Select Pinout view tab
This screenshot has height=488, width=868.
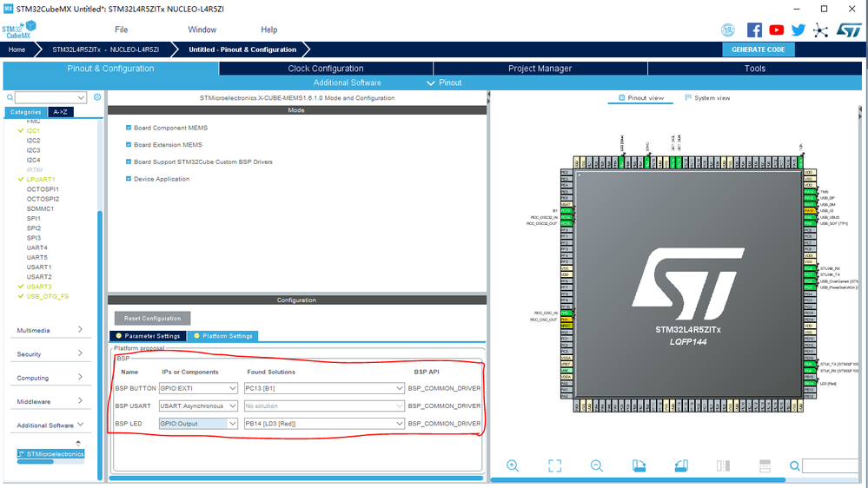click(641, 98)
